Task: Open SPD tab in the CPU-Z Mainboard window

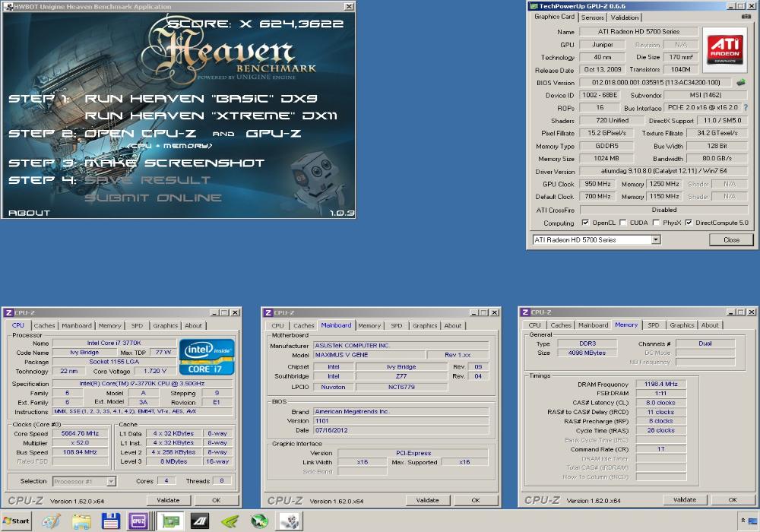Action: (397, 325)
